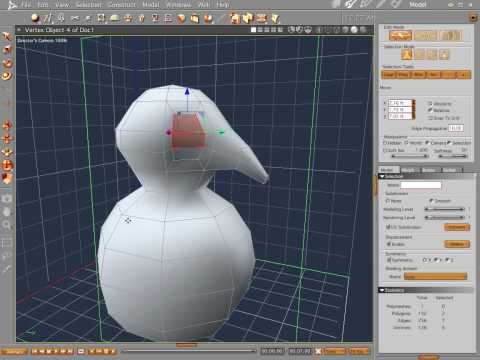Adjust the Rendering Level slider
Image resolution: width=480 pixels, height=360 pixels.
(444, 218)
